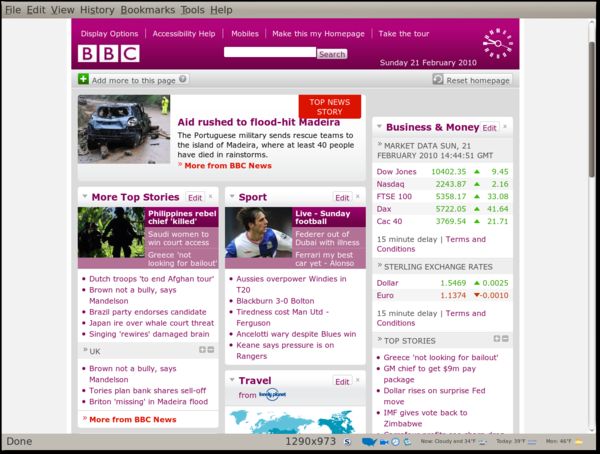
Task: Collapse the Sport module
Action: 232,196
